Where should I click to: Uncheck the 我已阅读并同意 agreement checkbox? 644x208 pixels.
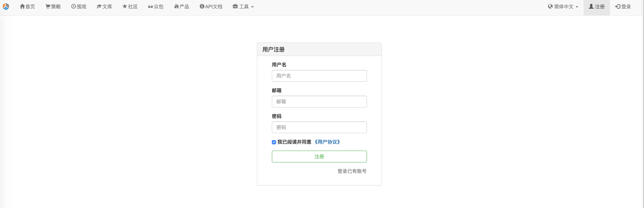(274, 142)
